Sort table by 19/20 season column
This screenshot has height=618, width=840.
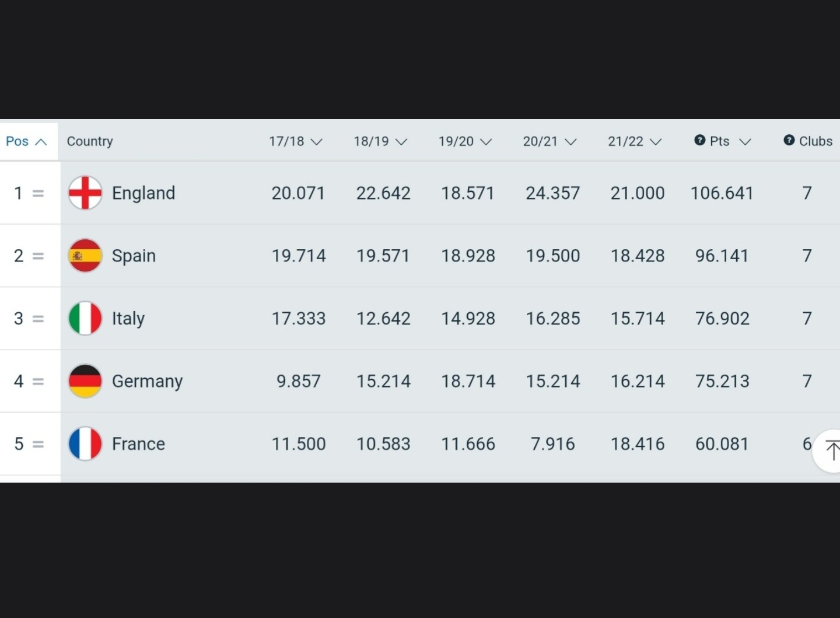pos(465,142)
